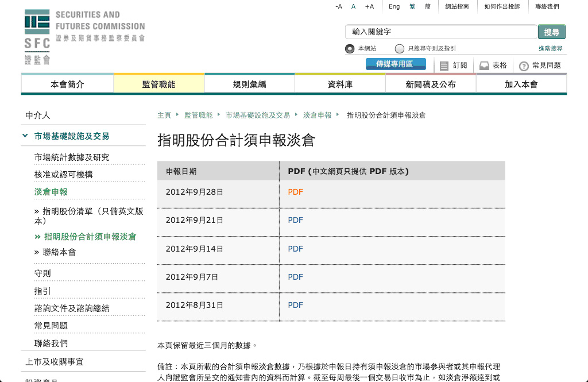
Task: Click the 淡倉申報 breadcrumb link
Action: (x=317, y=115)
